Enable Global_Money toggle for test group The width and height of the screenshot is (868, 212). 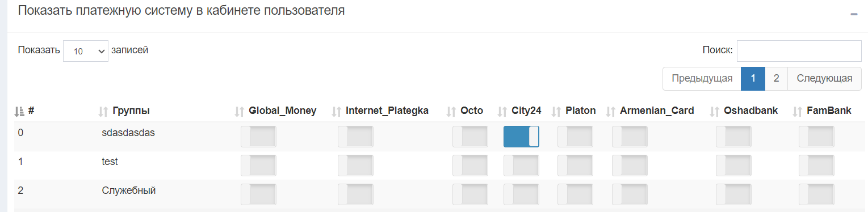[x=258, y=166]
